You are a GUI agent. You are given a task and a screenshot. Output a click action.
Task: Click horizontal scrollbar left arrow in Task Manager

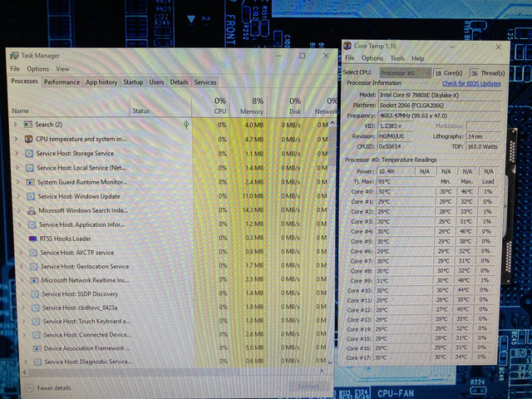click(24, 372)
